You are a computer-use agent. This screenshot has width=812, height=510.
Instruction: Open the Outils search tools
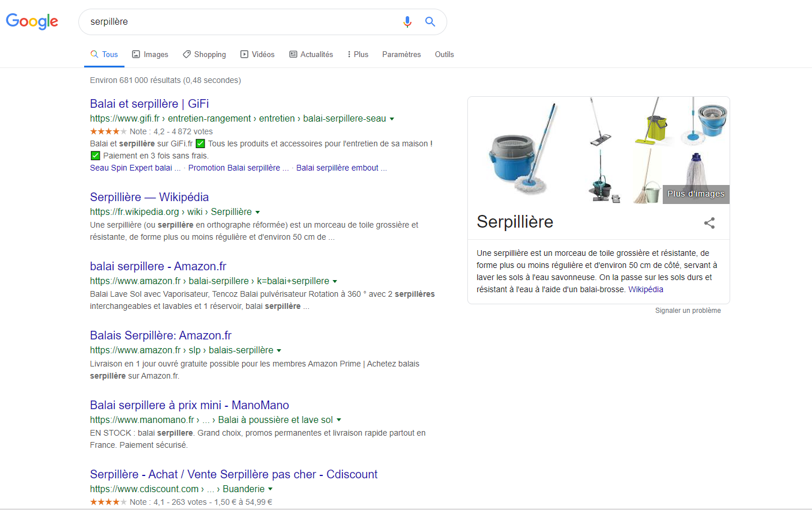444,54
